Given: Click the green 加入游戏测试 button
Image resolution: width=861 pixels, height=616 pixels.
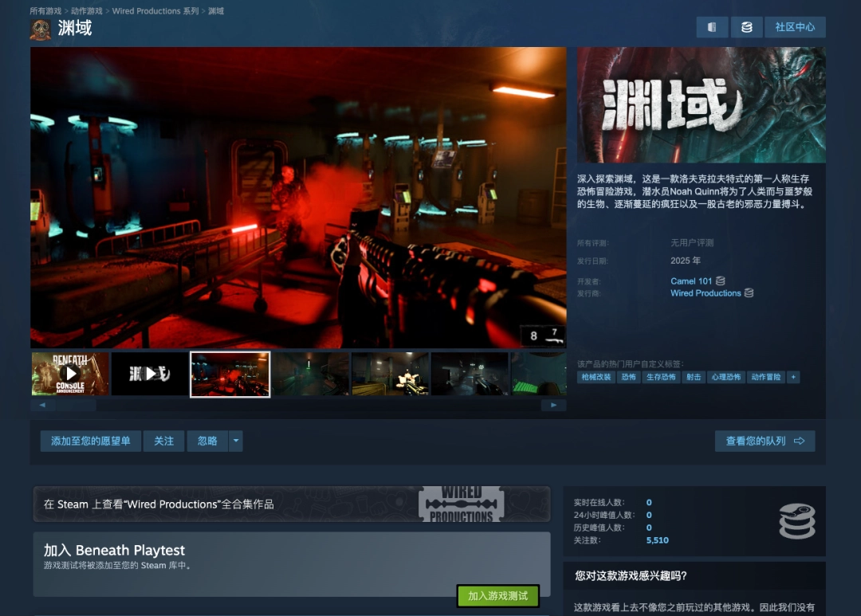Looking at the screenshot, I should (497, 596).
